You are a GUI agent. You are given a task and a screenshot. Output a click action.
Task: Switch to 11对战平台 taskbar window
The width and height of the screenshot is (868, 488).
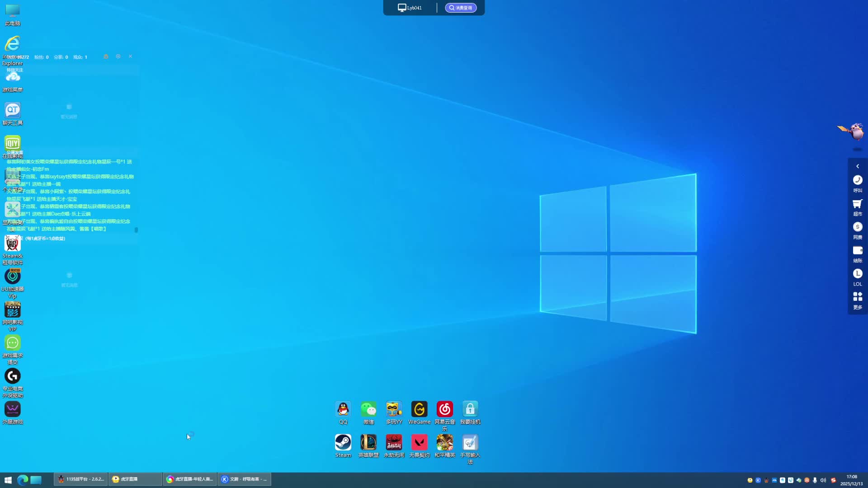[81, 479]
